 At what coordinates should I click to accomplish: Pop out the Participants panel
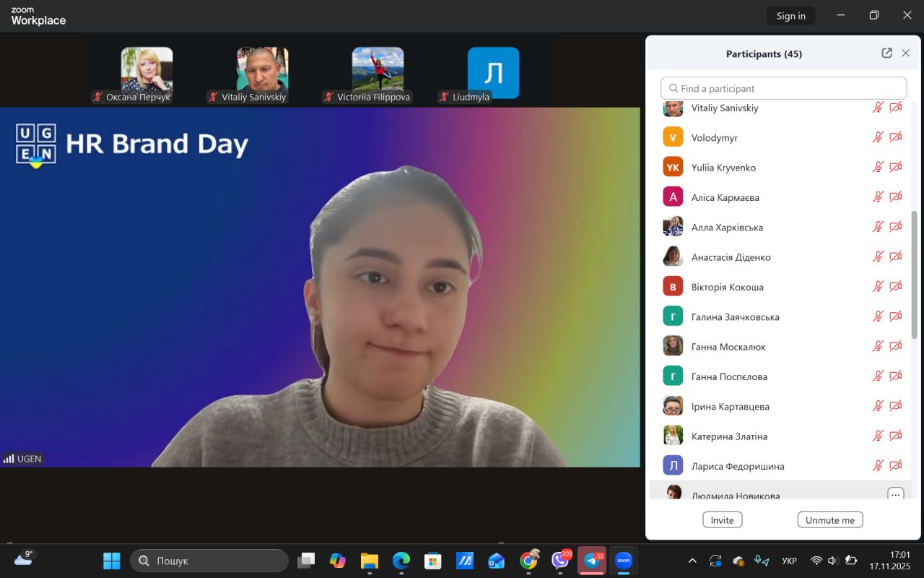point(886,53)
